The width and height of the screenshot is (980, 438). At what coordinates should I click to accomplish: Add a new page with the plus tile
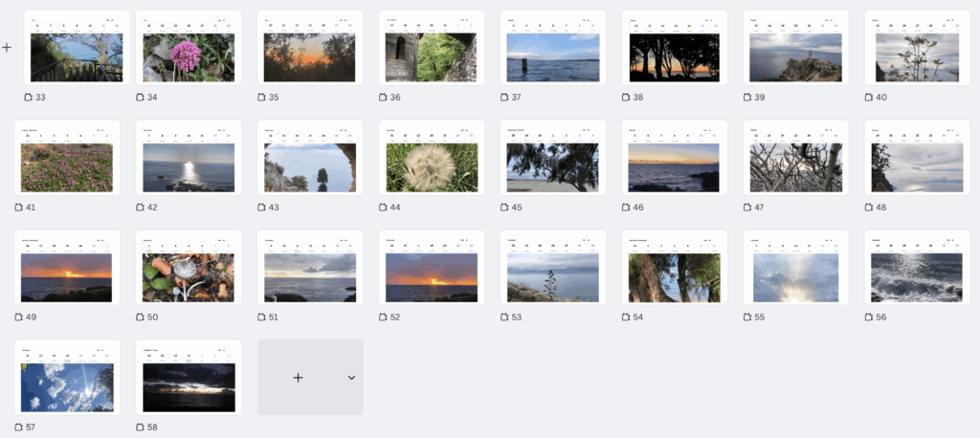[299, 378]
